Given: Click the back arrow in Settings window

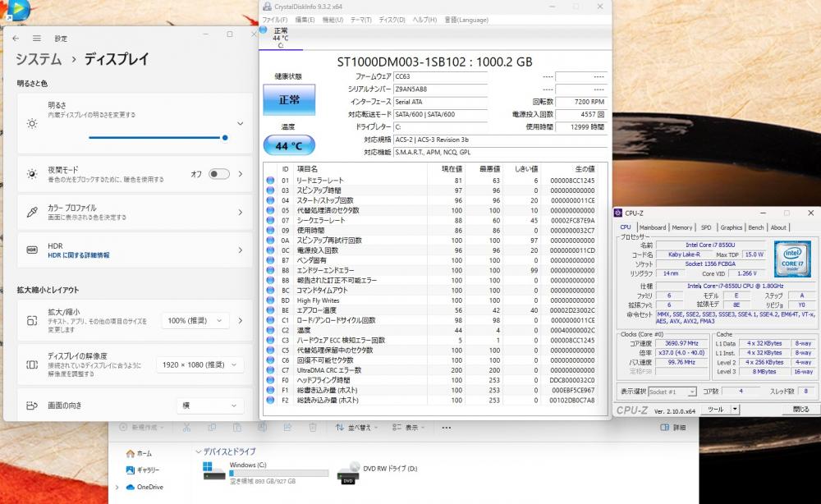Looking at the screenshot, I should click(16, 39).
